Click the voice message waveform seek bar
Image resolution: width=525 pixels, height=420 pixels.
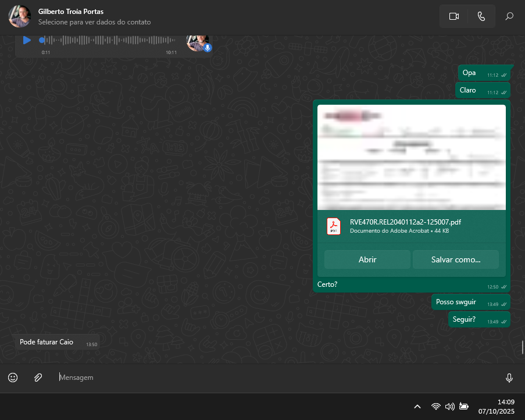[x=110, y=40]
